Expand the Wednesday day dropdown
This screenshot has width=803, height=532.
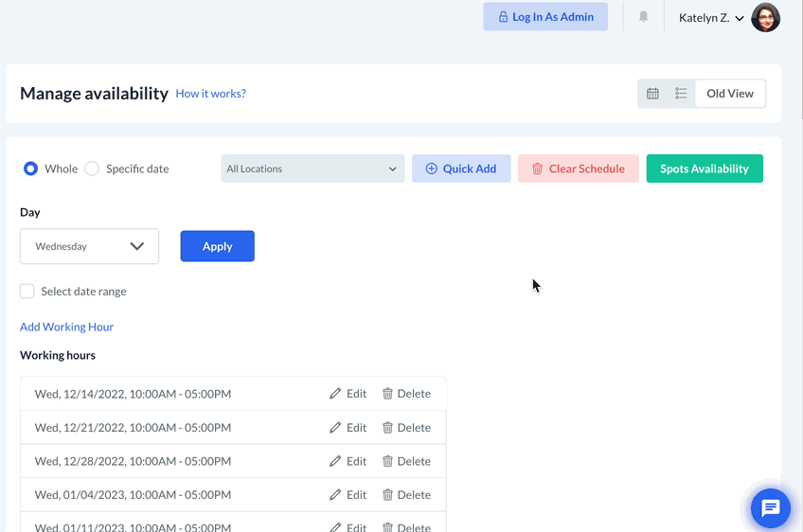(x=89, y=246)
